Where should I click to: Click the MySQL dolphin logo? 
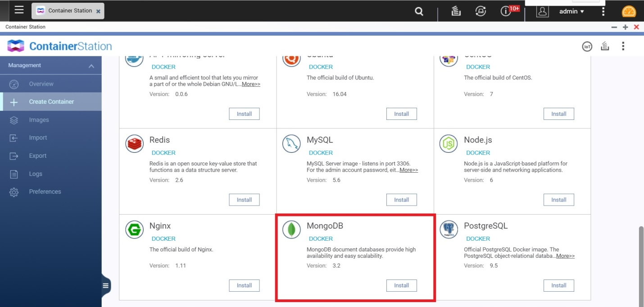[x=291, y=144]
